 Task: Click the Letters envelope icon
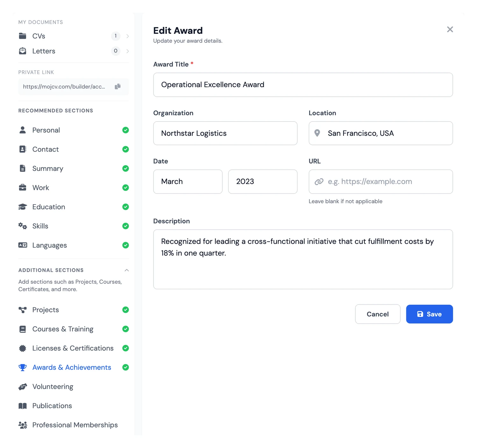click(x=23, y=51)
